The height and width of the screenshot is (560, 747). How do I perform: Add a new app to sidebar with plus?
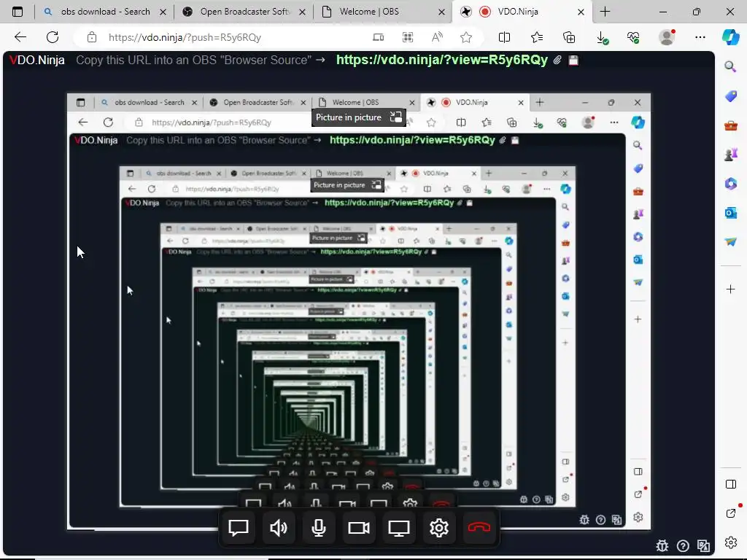731,289
